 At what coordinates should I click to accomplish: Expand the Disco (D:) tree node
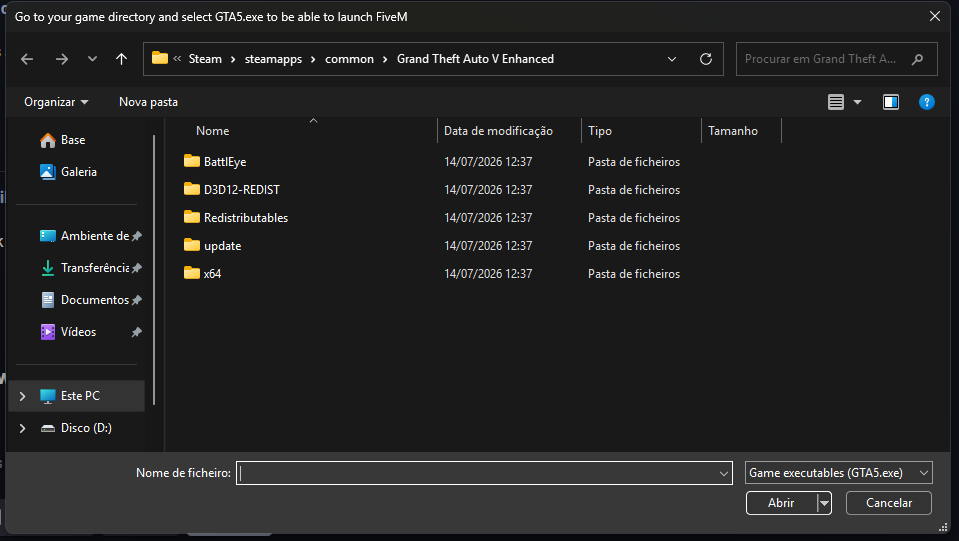click(x=23, y=428)
